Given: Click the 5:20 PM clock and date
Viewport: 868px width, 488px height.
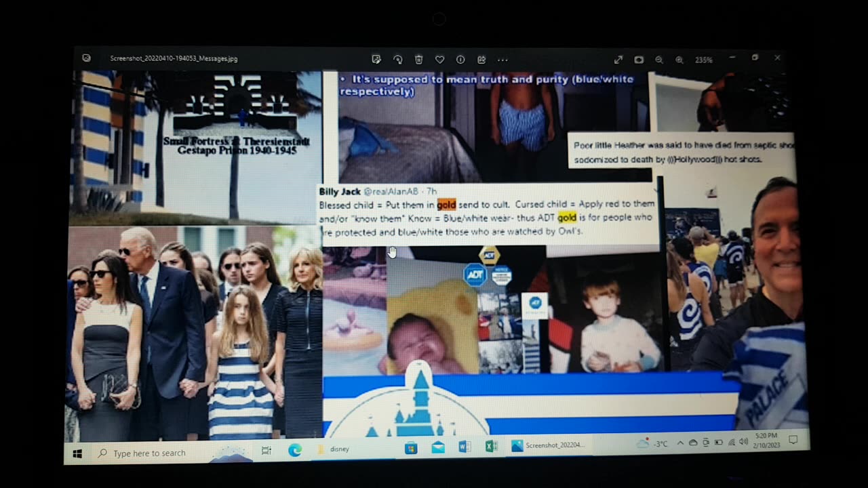Looking at the screenshot, I should [x=768, y=441].
